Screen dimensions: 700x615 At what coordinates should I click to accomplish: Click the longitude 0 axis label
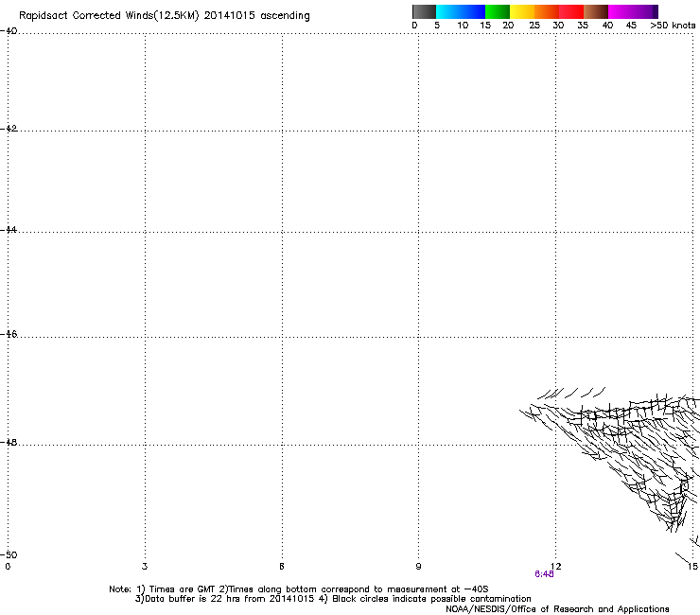coord(8,567)
